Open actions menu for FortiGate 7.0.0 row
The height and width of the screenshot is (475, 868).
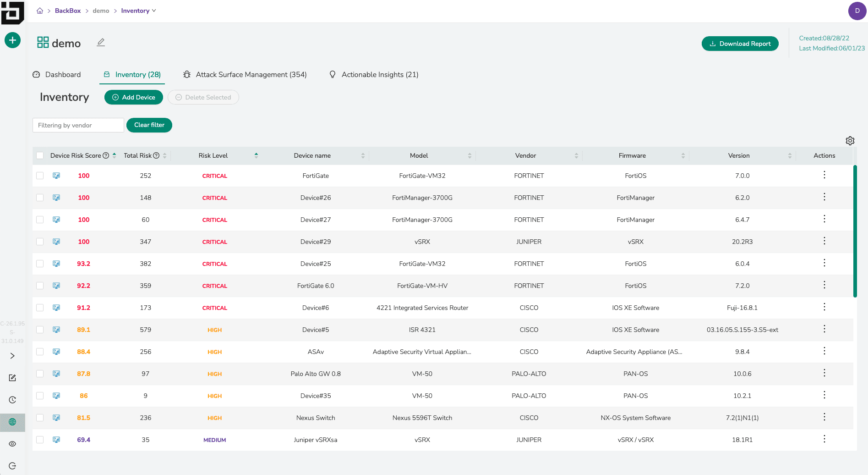(824, 175)
